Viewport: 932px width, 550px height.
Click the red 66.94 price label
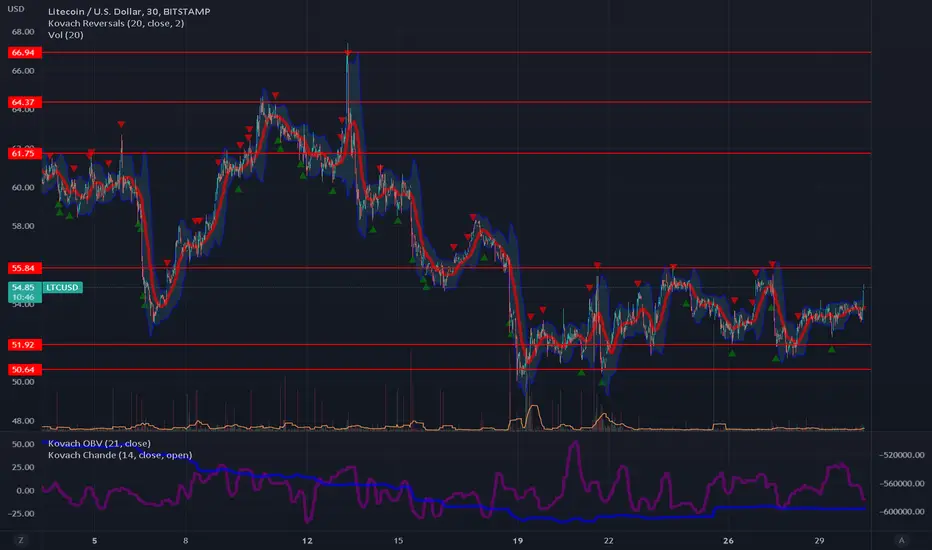pos(24,52)
